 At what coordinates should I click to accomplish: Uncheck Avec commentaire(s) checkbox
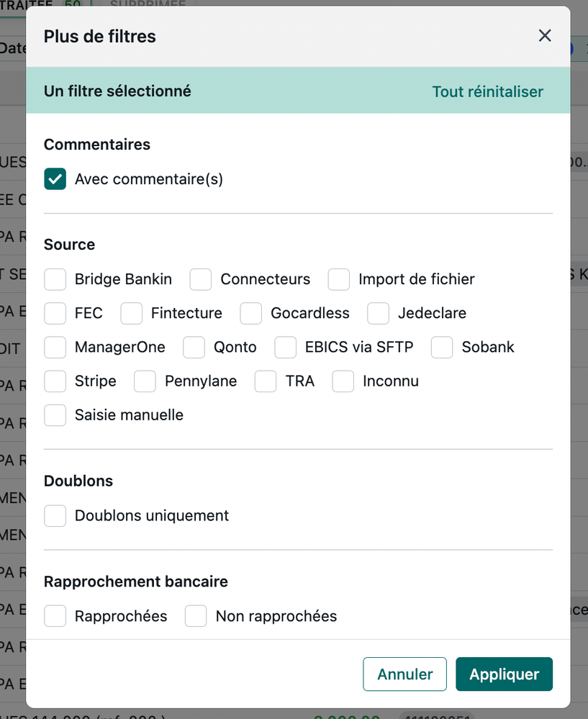pyautogui.click(x=55, y=179)
